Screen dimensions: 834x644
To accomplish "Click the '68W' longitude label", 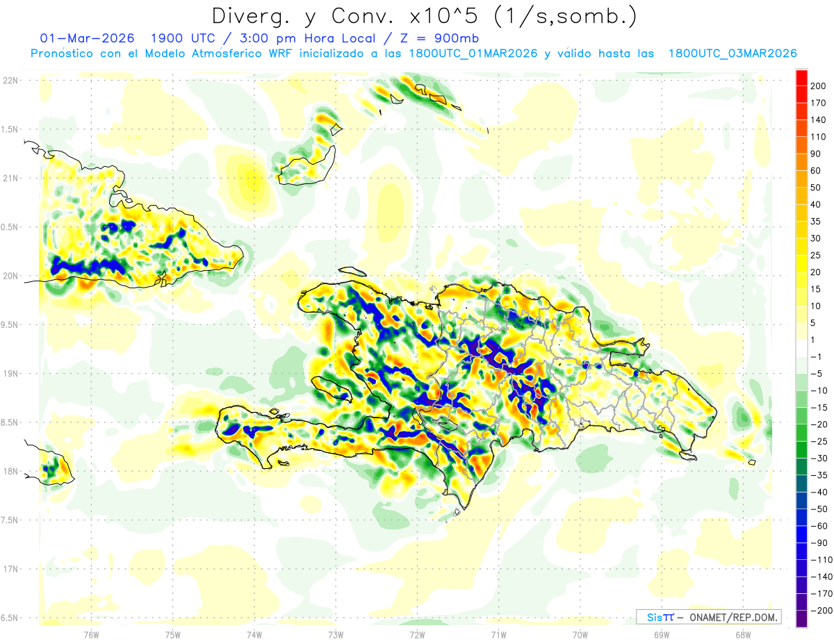I will (x=743, y=634).
